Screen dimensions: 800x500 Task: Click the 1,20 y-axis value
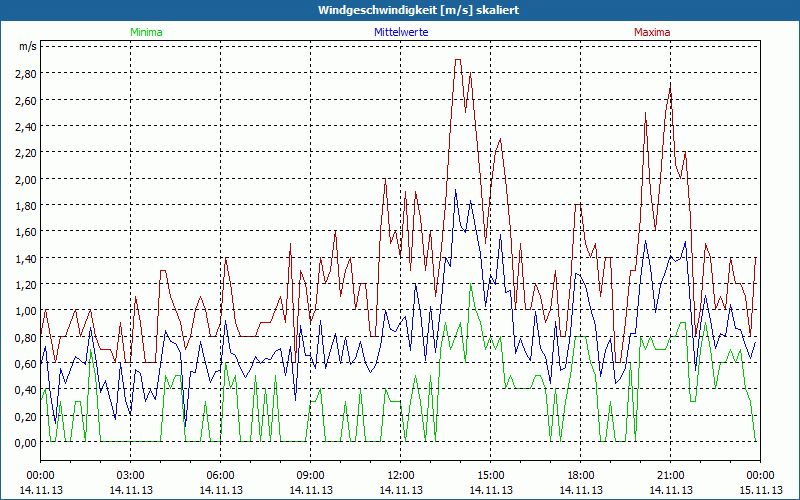(x=26, y=284)
